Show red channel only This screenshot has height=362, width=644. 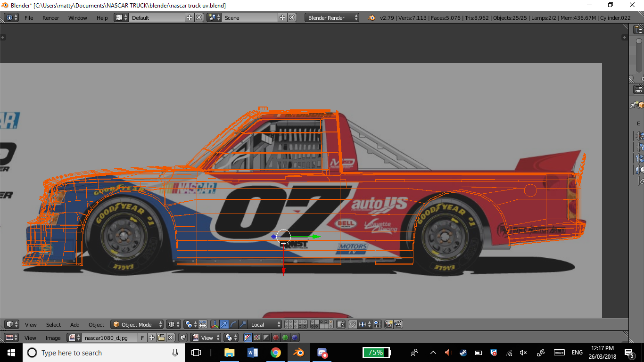point(276,337)
